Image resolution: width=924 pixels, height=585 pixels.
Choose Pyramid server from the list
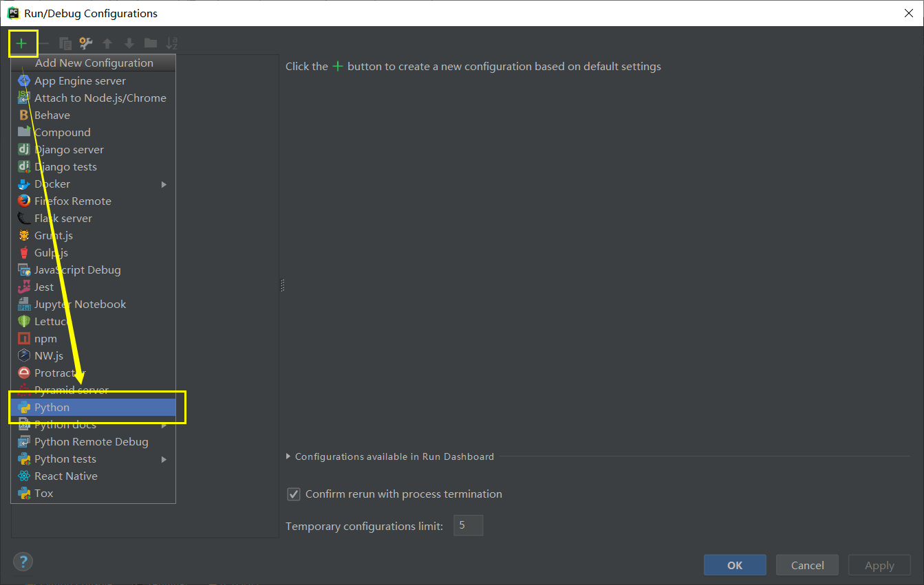click(x=93, y=390)
